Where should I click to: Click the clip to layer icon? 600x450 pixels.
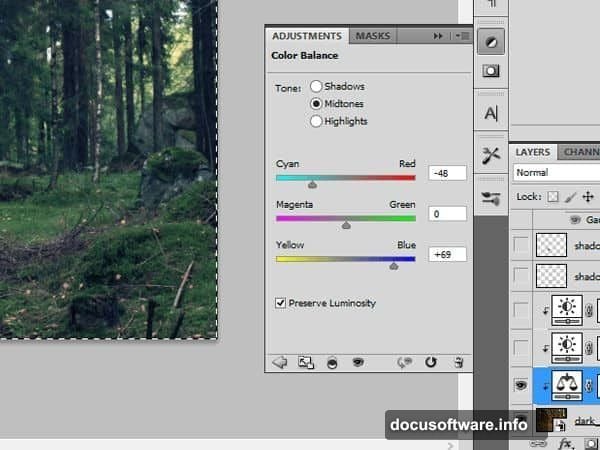click(x=332, y=363)
